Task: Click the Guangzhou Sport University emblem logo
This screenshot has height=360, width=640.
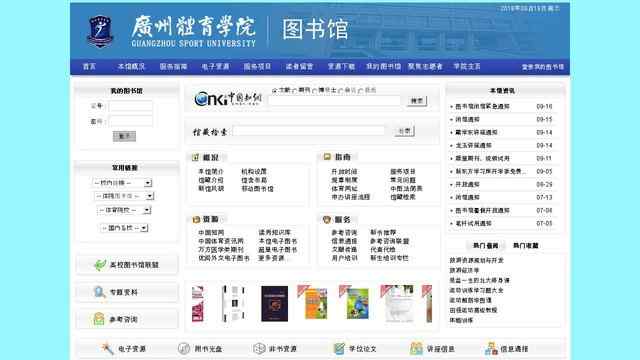Action: click(x=100, y=31)
